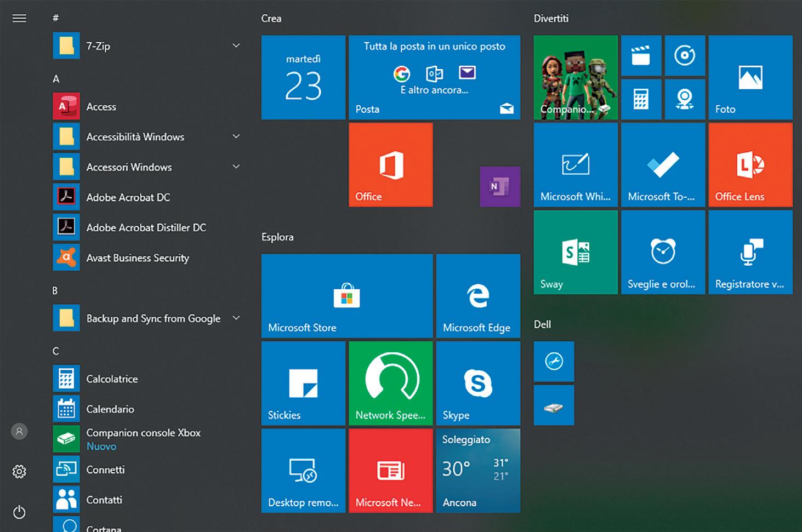Open the Posta mail tile
The height and width of the screenshot is (532, 802).
click(434, 77)
